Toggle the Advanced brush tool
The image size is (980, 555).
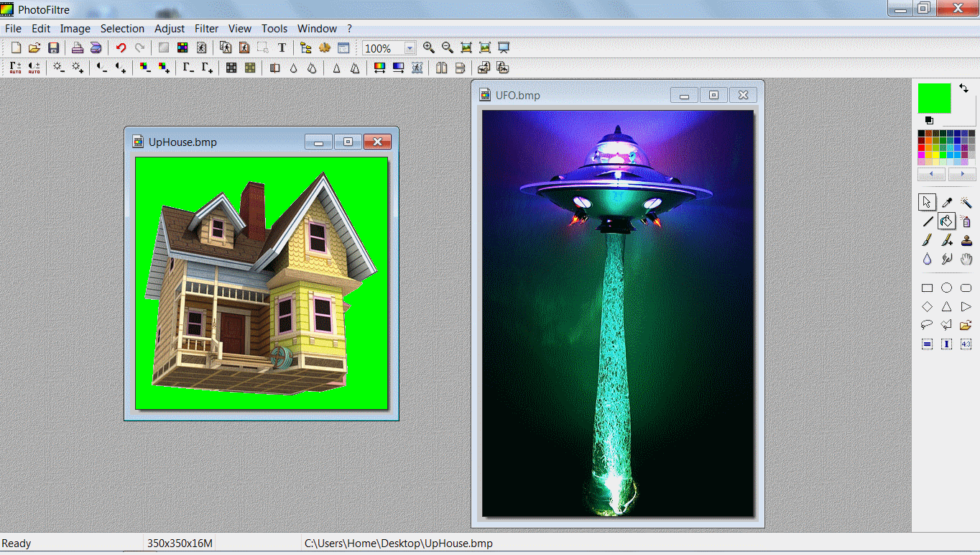947,240
